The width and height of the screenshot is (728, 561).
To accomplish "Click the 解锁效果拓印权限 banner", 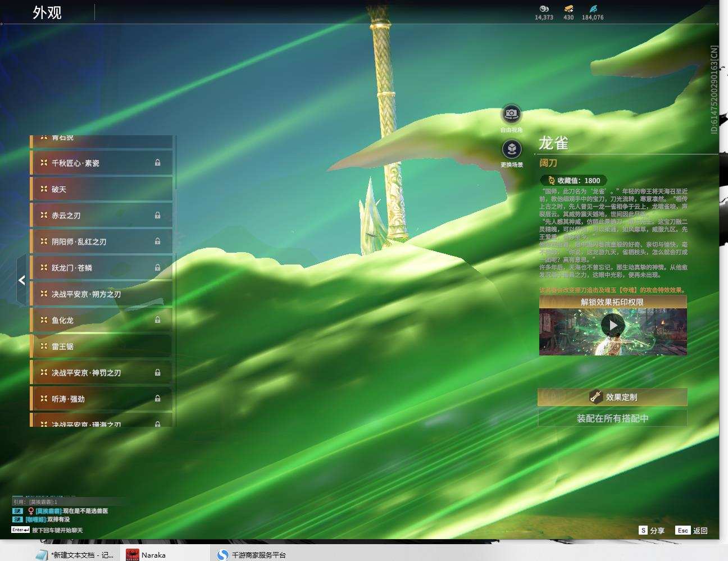I will pyautogui.click(x=612, y=302).
